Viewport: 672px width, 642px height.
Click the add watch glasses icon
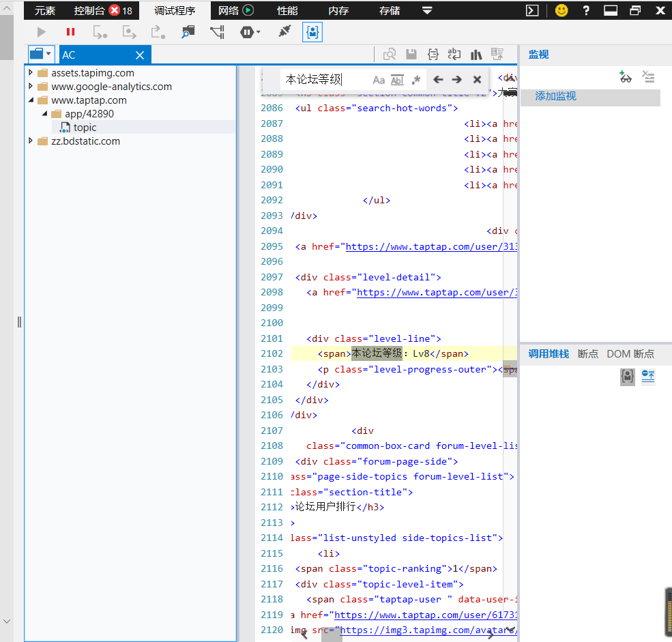626,77
